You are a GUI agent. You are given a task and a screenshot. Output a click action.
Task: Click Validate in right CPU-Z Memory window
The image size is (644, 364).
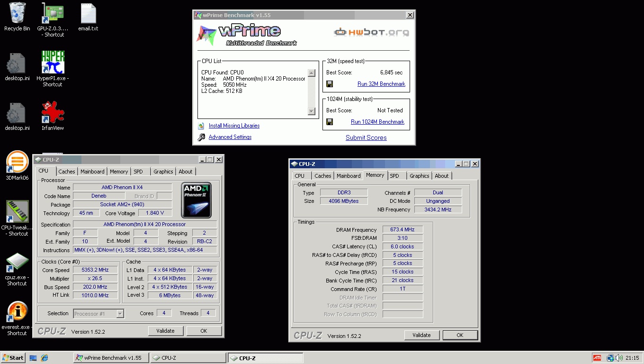click(421, 335)
